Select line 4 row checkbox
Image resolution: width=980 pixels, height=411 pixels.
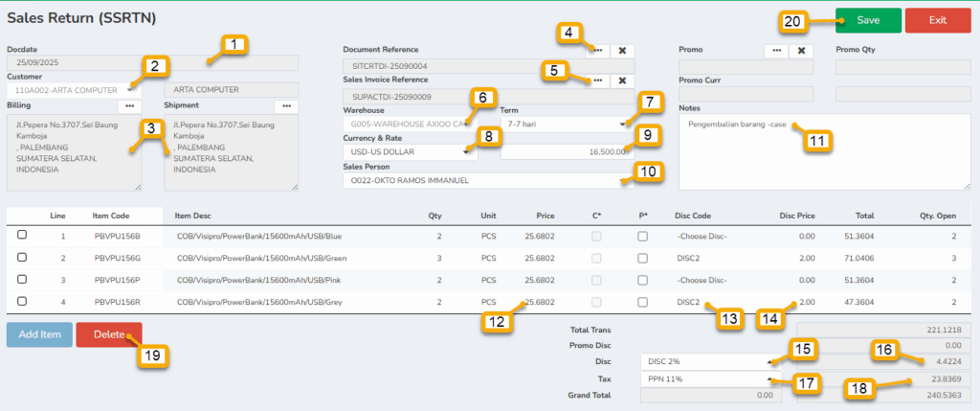coord(22,302)
